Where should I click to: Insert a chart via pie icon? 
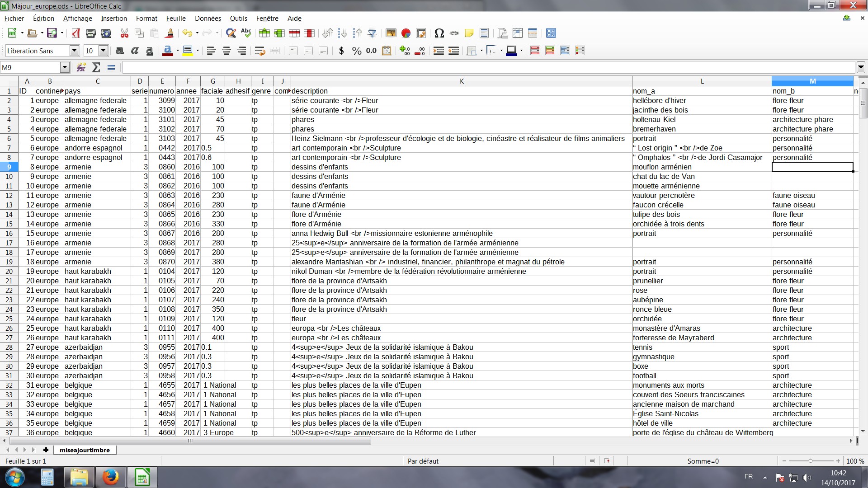click(406, 33)
